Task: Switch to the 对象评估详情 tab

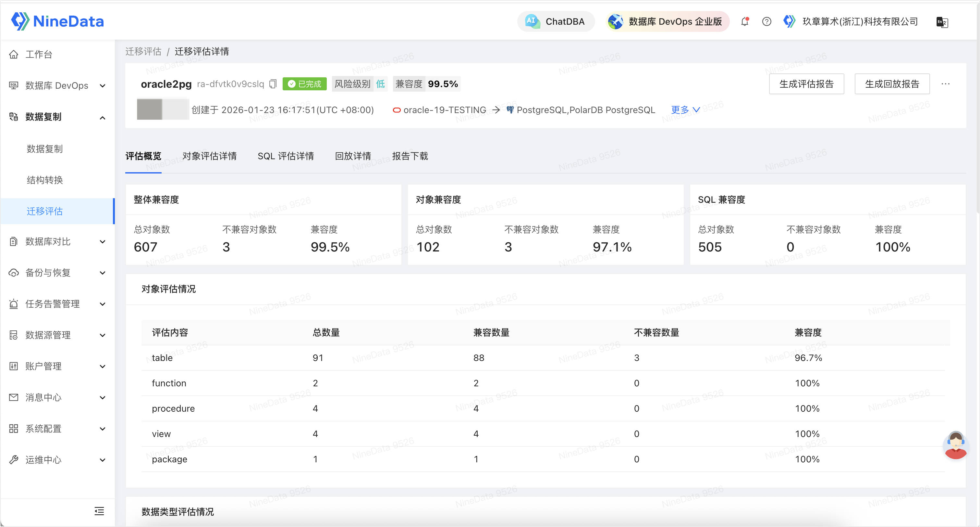Action: [x=209, y=156]
